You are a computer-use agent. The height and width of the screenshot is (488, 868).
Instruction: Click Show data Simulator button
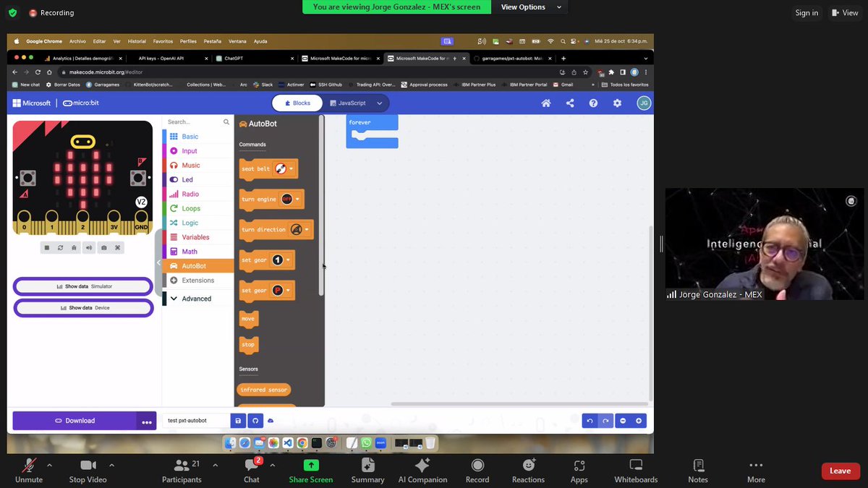83,287
